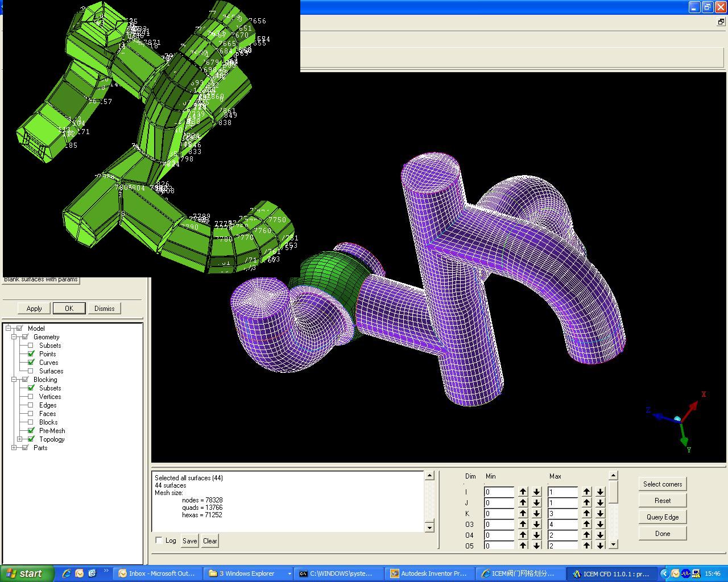Increase the I dimension Min value

pyautogui.click(x=523, y=492)
